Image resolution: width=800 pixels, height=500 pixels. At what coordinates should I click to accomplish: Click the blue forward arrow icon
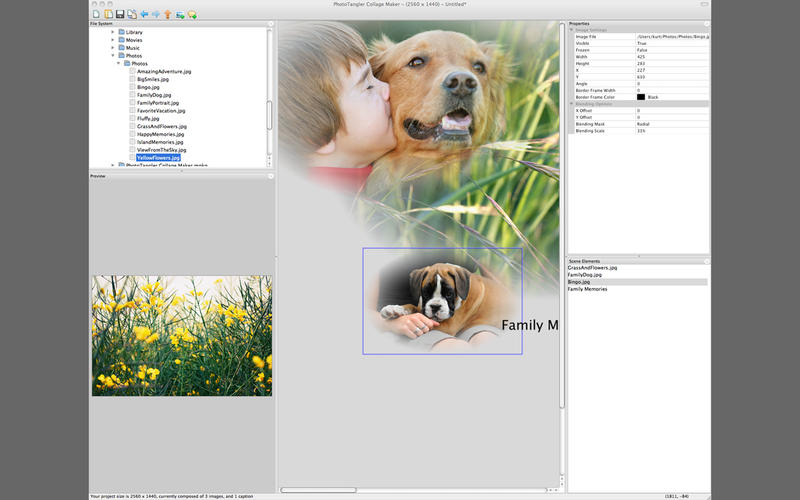[x=156, y=14]
